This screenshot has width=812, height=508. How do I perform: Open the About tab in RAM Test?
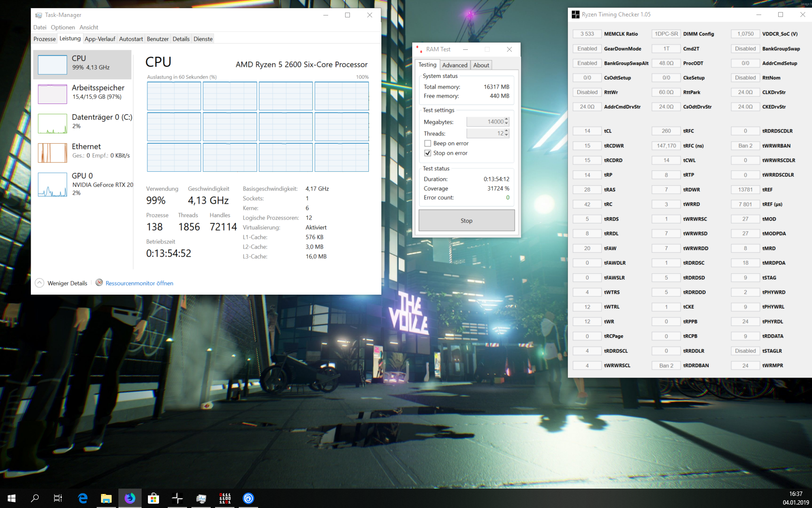tap(481, 65)
